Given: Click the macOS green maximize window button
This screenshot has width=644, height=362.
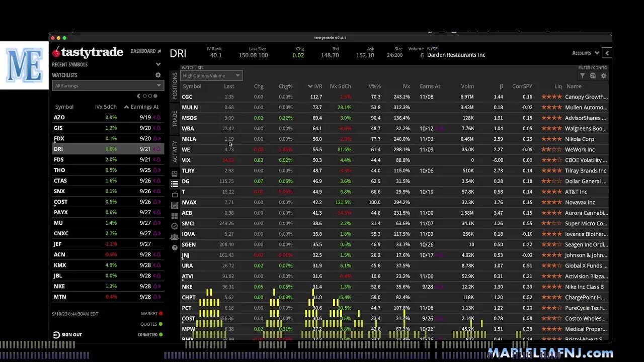Looking at the screenshot, I should click(x=64, y=38).
